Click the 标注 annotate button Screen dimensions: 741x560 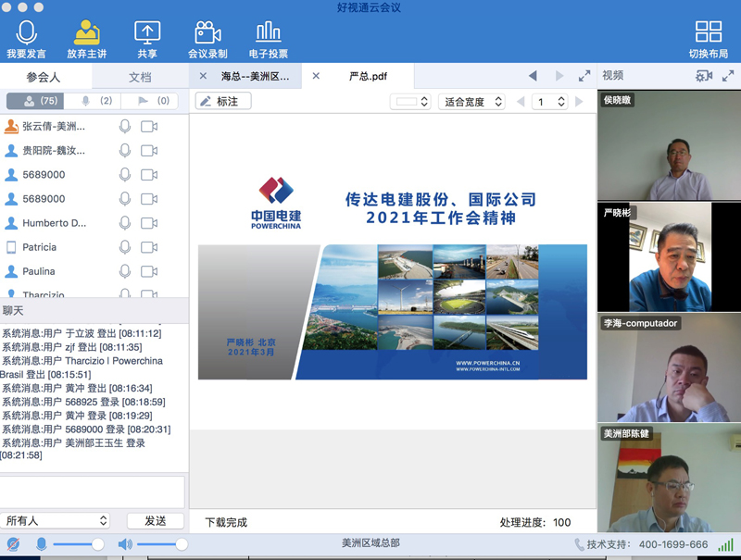point(223,102)
